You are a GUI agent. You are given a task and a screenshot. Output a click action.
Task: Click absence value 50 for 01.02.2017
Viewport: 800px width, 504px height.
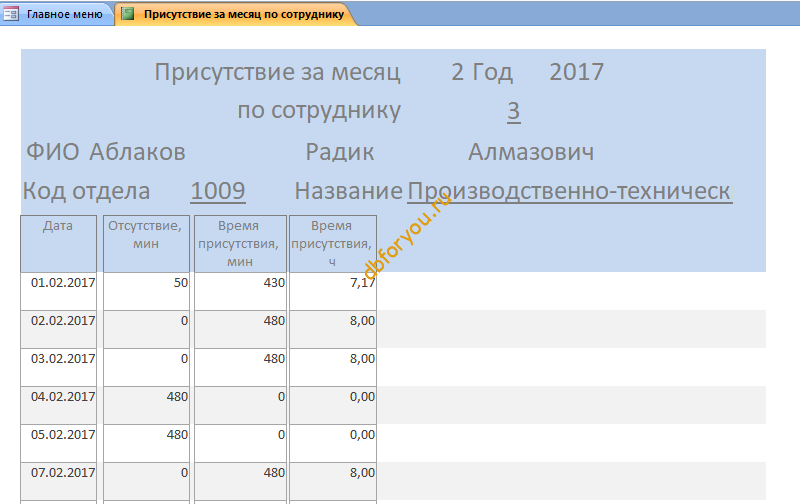click(146, 291)
